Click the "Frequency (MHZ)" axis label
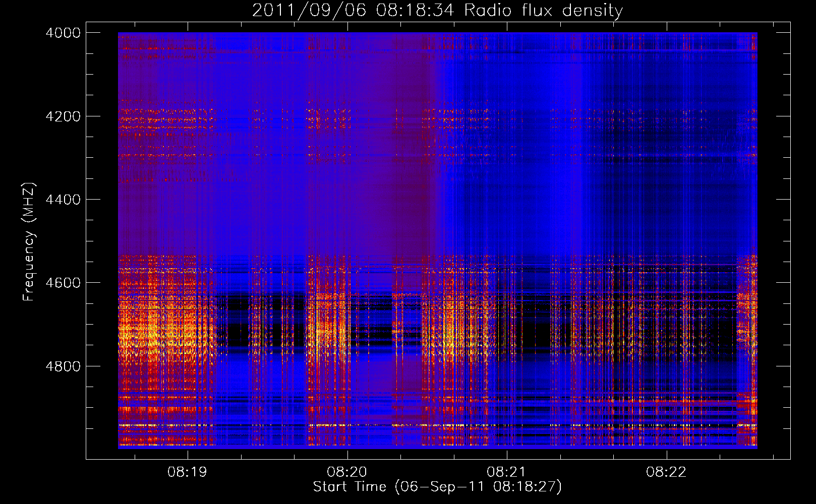 29,242
